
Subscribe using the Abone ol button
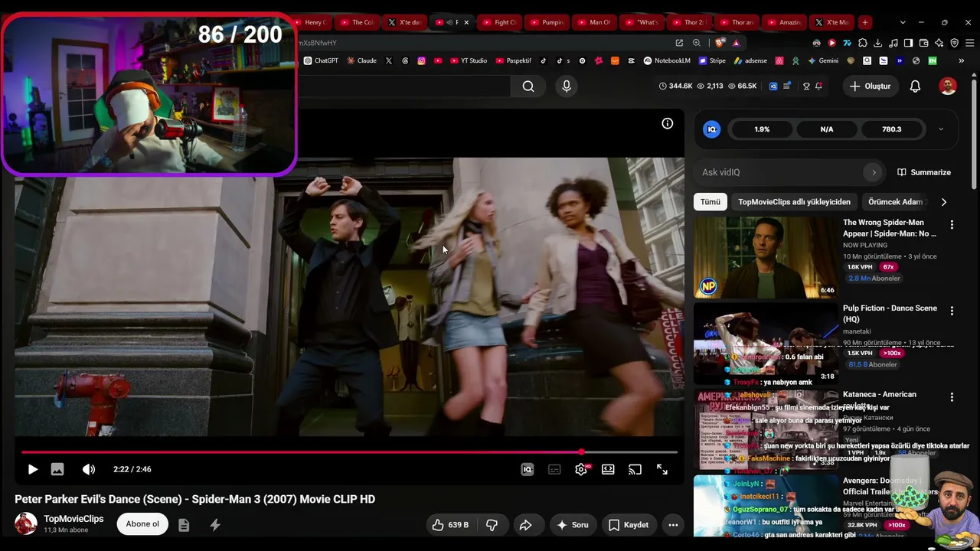[142, 524]
